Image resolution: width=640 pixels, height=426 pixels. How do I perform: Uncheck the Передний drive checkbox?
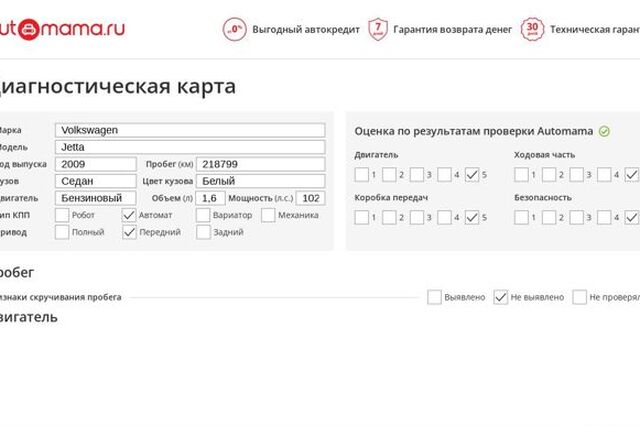point(129,232)
